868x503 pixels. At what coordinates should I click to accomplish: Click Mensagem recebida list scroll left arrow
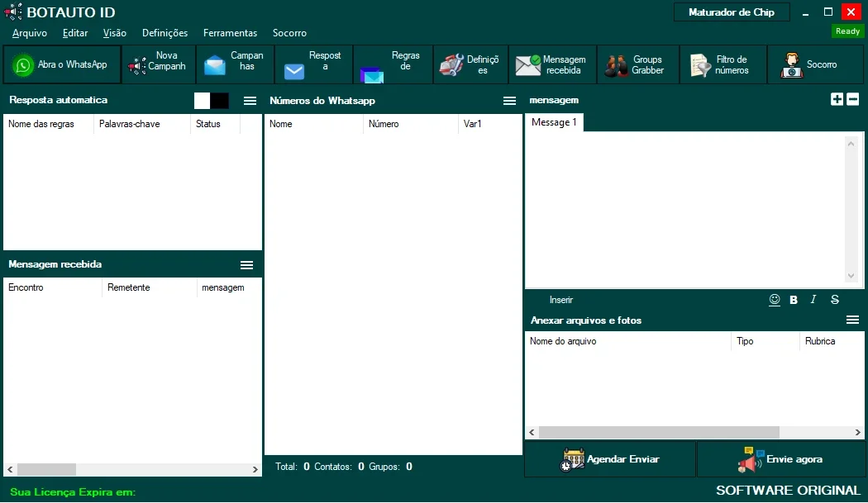tap(10, 469)
